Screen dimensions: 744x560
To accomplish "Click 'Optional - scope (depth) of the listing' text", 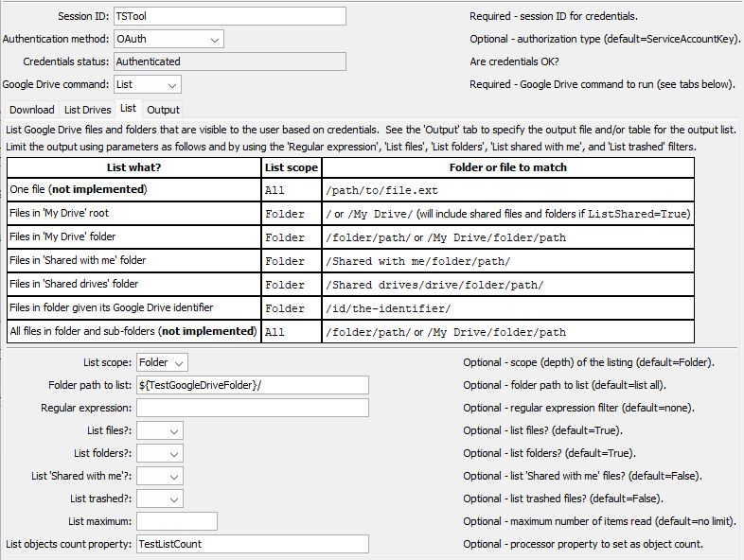I will (x=589, y=362).
